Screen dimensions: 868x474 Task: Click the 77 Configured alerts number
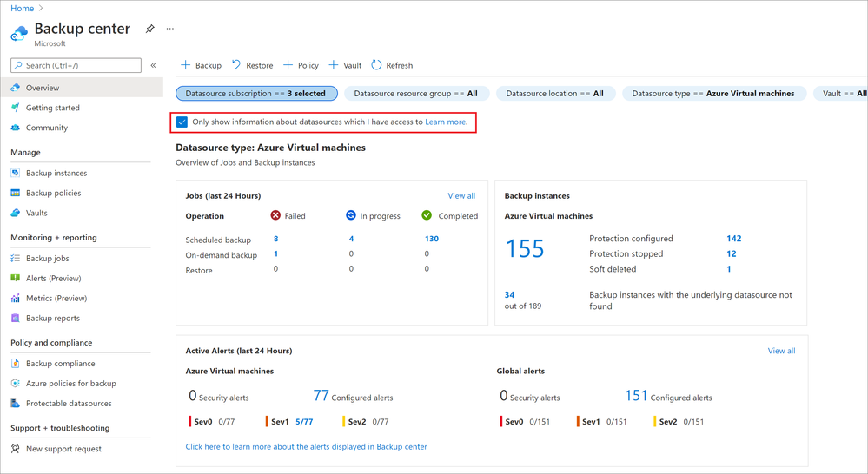(x=321, y=396)
